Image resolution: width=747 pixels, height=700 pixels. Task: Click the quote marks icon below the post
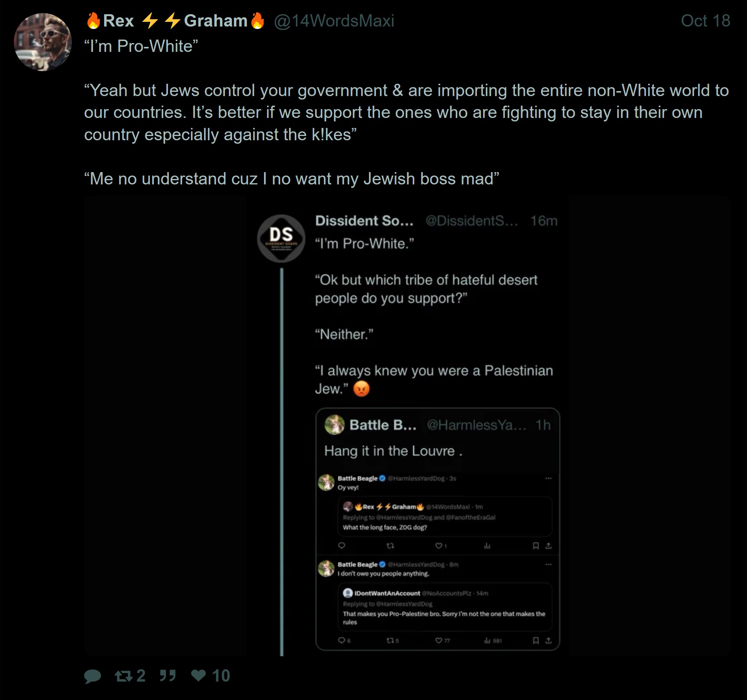click(168, 675)
